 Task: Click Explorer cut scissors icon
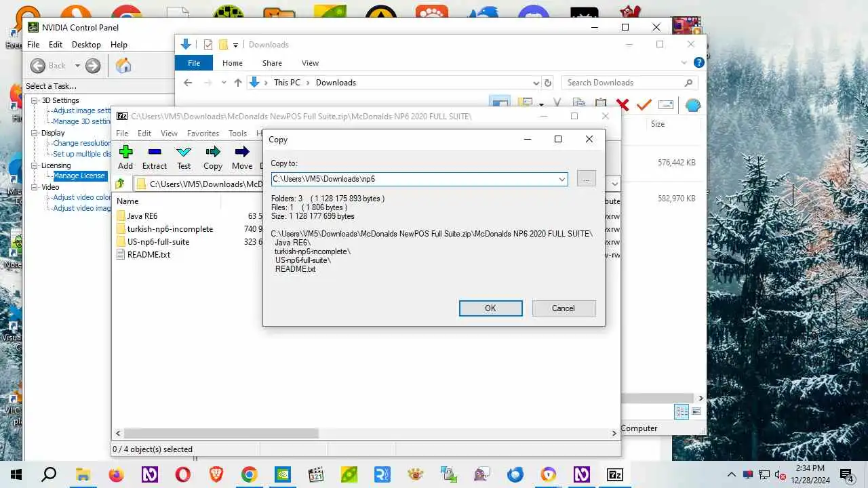point(557,104)
